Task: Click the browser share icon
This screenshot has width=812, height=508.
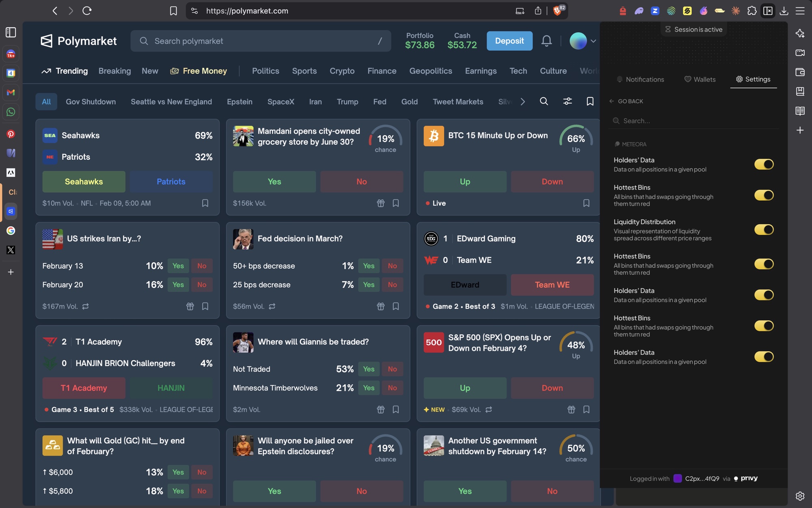Action: pos(538,11)
